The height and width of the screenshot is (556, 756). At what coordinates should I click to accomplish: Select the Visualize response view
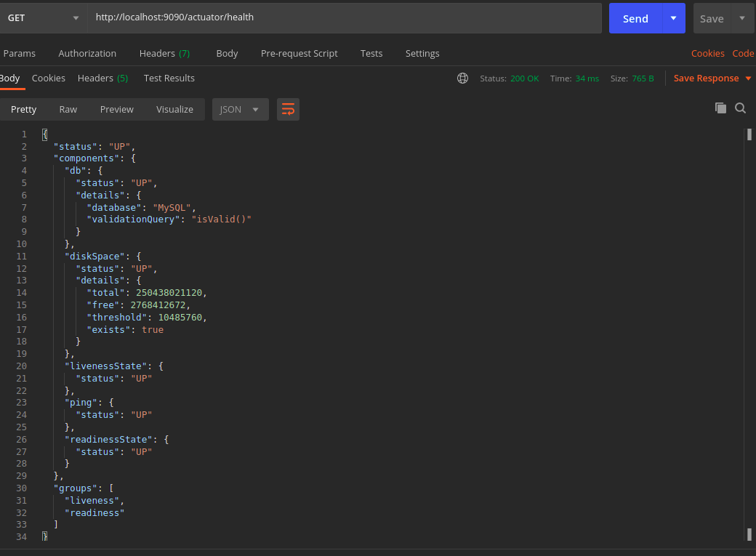[x=174, y=110]
